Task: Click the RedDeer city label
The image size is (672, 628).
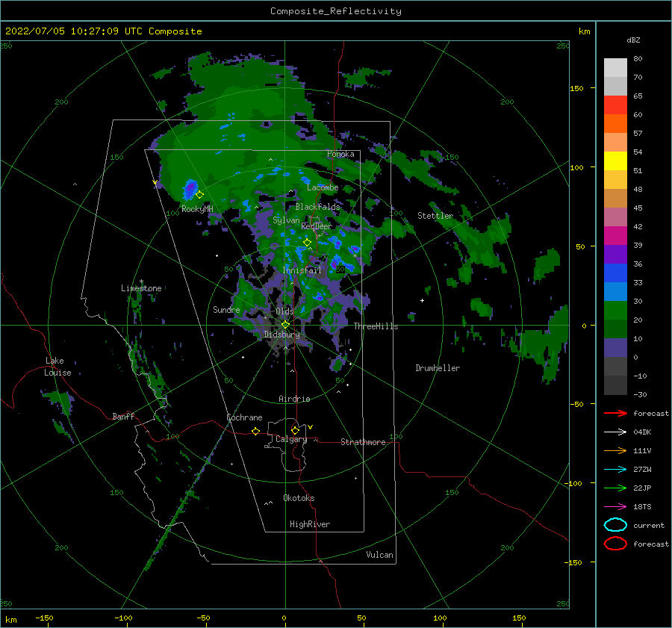Action: coord(317,226)
